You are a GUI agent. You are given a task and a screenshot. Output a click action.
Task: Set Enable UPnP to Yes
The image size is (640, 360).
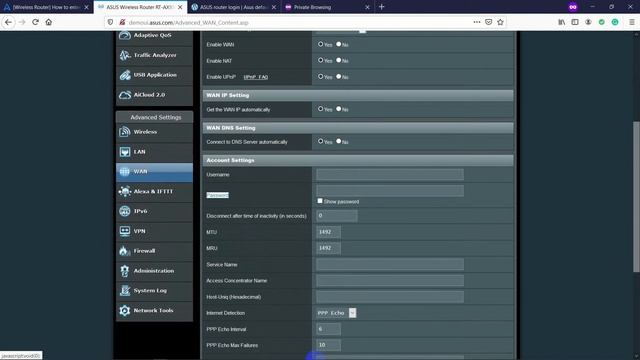pos(321,76)
